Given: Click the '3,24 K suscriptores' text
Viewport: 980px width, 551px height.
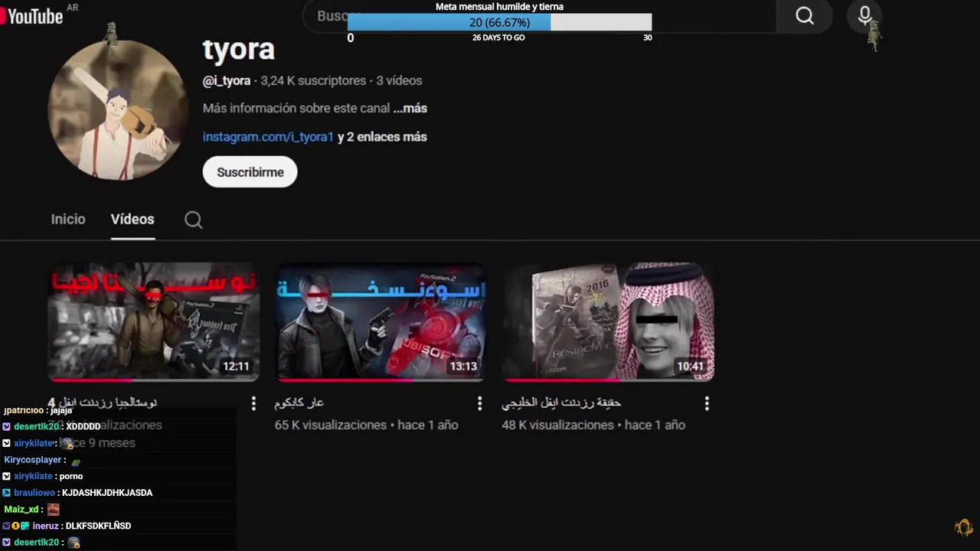Looking at the screenshot, I should (x=313, y=80).
